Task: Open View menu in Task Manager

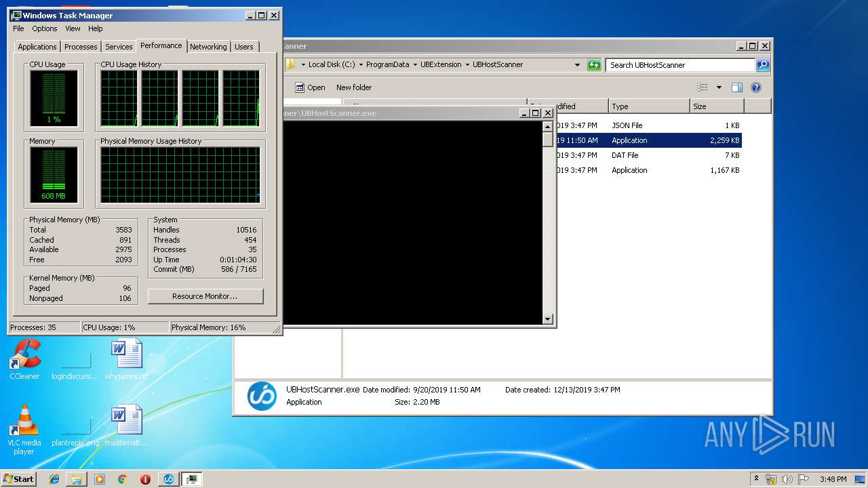Action: pos(73,28)
